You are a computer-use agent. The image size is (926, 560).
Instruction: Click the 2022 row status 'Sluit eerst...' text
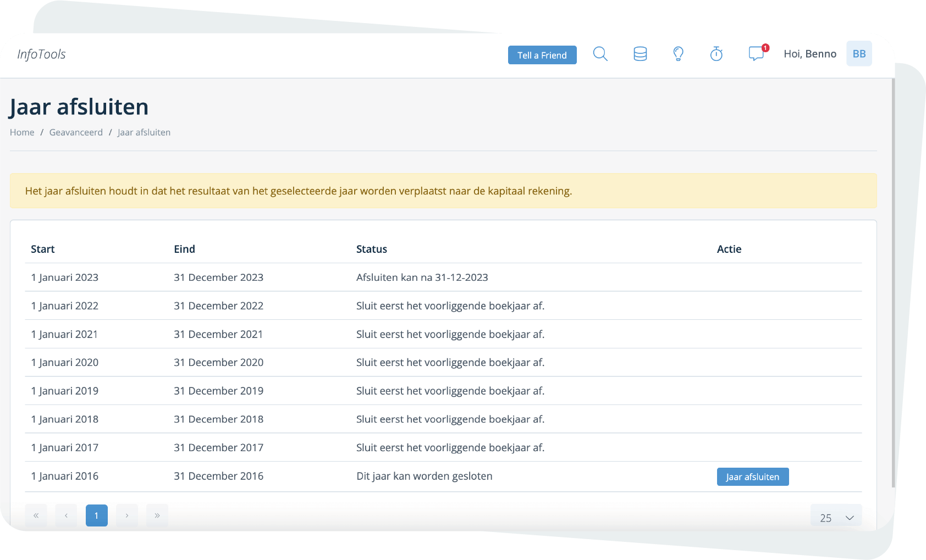[450, 306]
